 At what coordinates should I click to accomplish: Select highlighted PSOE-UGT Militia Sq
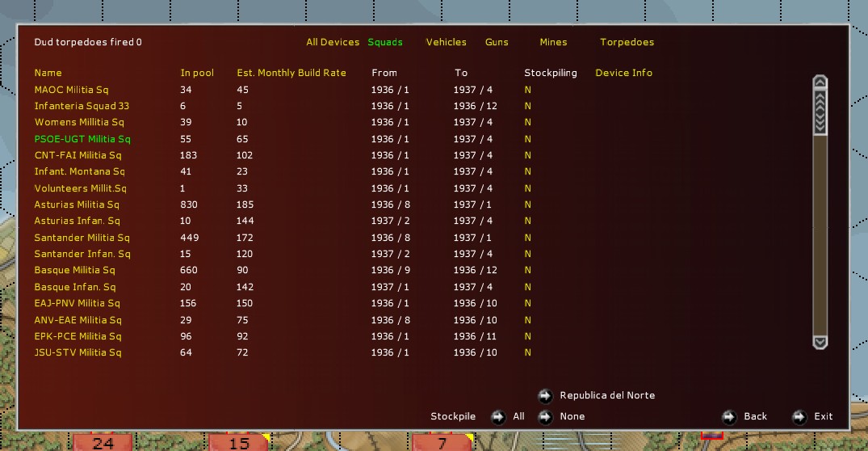[82, 139]
